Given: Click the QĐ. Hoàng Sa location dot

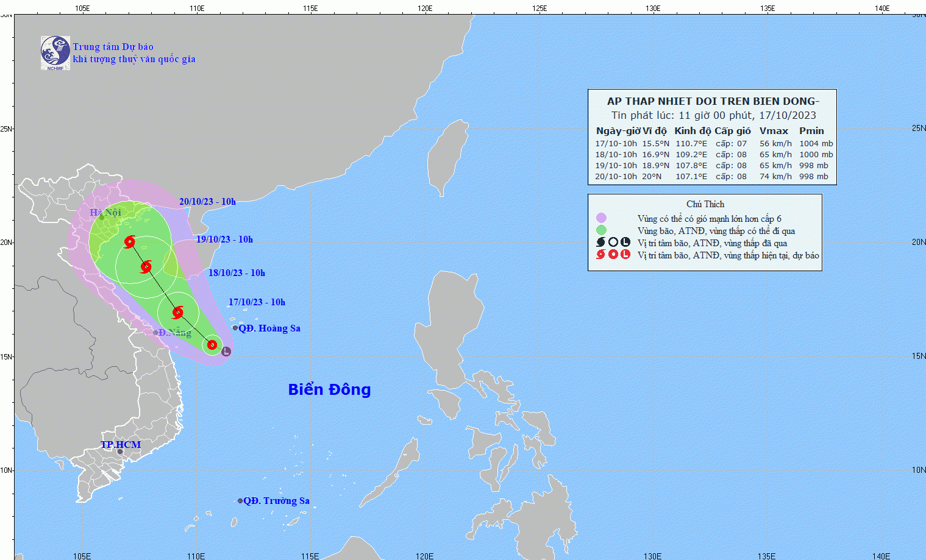Looking at the screenshot, I should coord(235,328).
